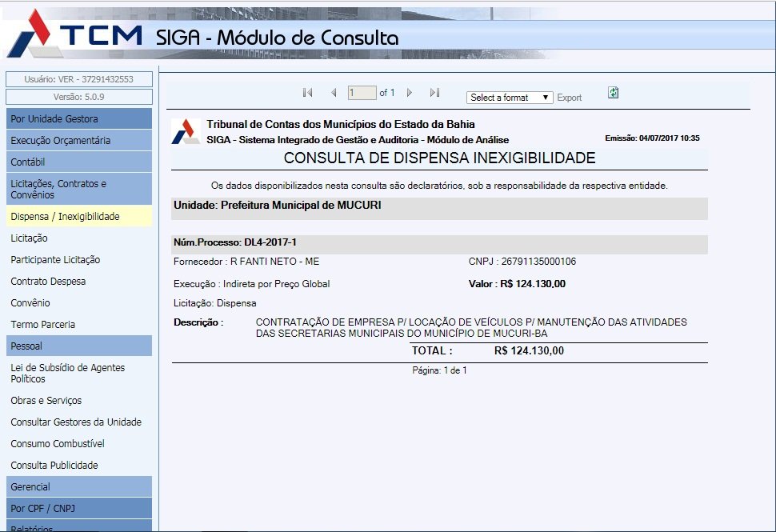Open the 'Select a format' dropdown
The image size is (776, 532).
point(510,98)
